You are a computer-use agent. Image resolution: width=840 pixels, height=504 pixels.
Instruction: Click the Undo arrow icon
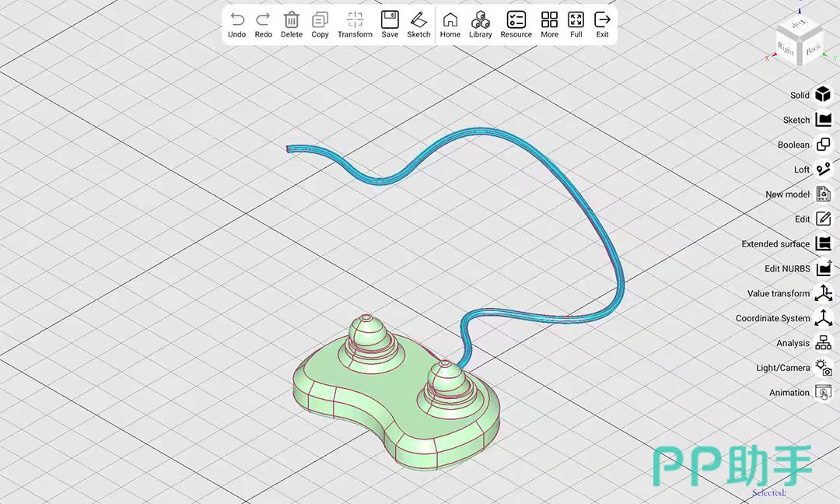(x=237, y=20)
